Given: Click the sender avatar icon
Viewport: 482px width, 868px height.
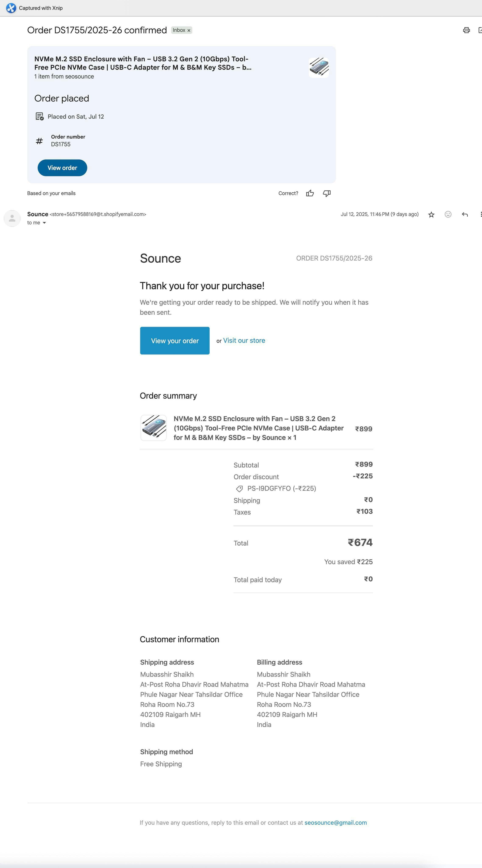Looking at the screenshot, I should 12,218.
